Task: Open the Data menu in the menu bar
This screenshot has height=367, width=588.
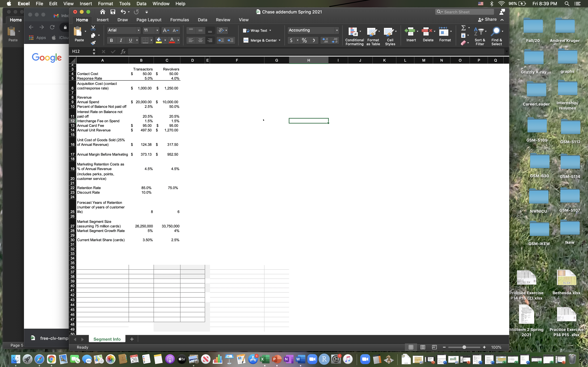Action: tap(141, 4)
